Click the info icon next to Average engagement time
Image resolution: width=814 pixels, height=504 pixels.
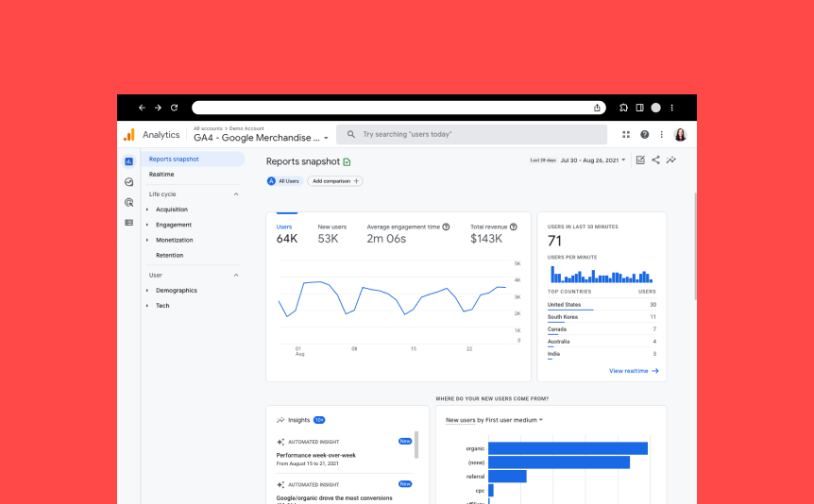point(446,227)
